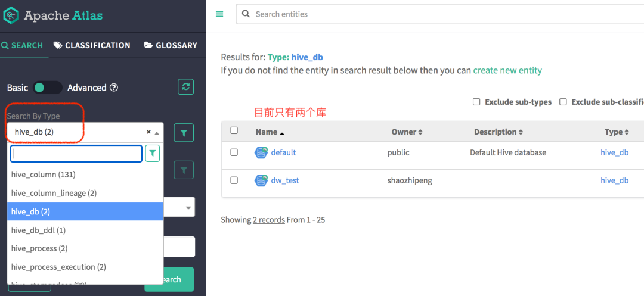This screenshot has height=296, width=644.
Task: Click the green Search button
Action: 169,279
